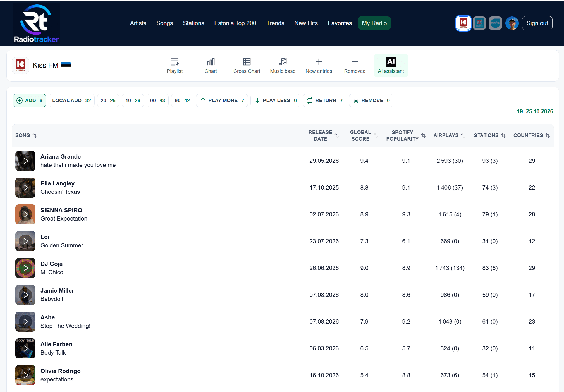Sort table by Airplays
564x392 pixels.
coord(449,135)
